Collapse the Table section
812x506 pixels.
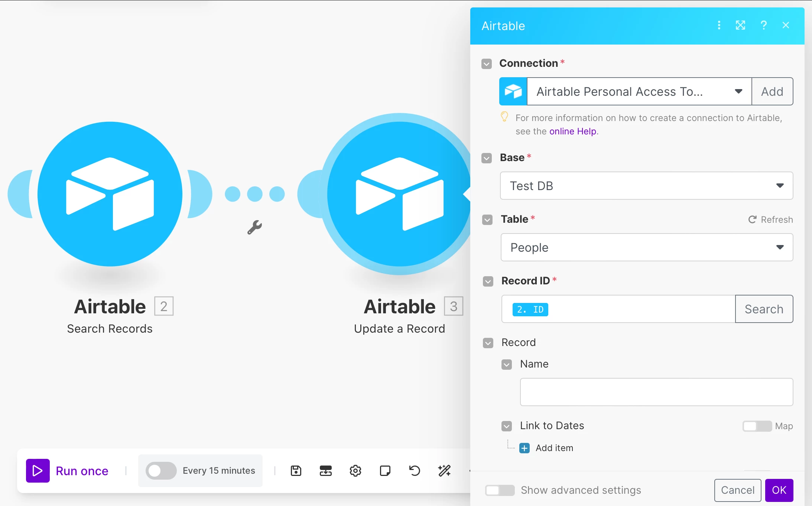[x=487, y=220]
